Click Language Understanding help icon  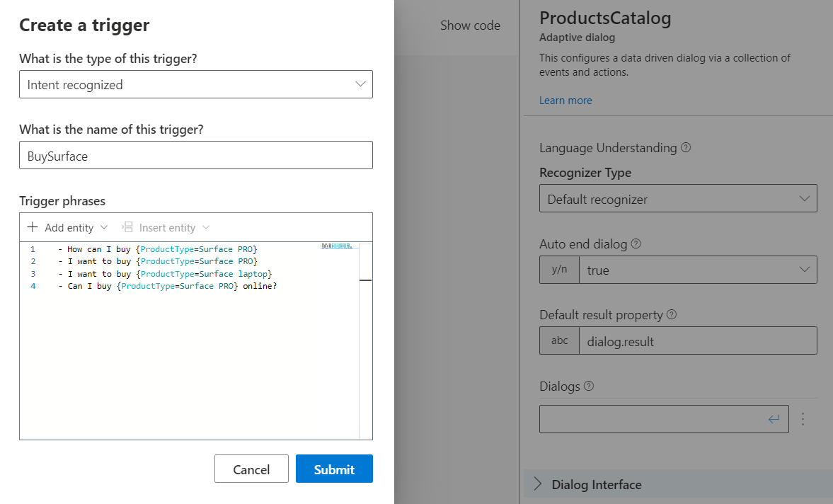685,148
